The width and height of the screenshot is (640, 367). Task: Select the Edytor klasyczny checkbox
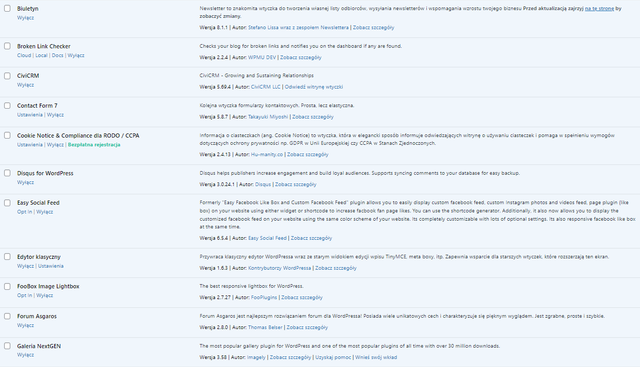coord(7,257)
